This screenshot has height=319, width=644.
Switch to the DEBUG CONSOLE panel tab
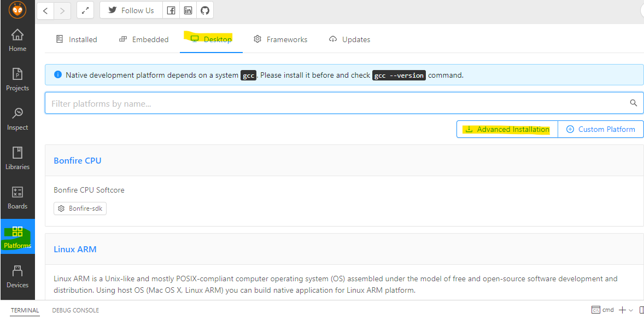point(75,310)
